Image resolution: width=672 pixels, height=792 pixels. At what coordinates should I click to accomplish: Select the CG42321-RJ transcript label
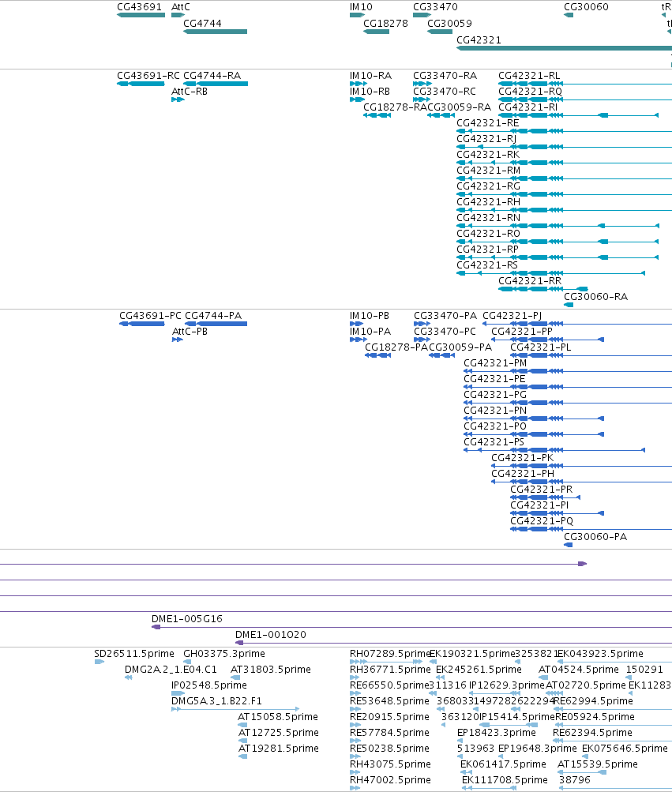pos(486,139)
